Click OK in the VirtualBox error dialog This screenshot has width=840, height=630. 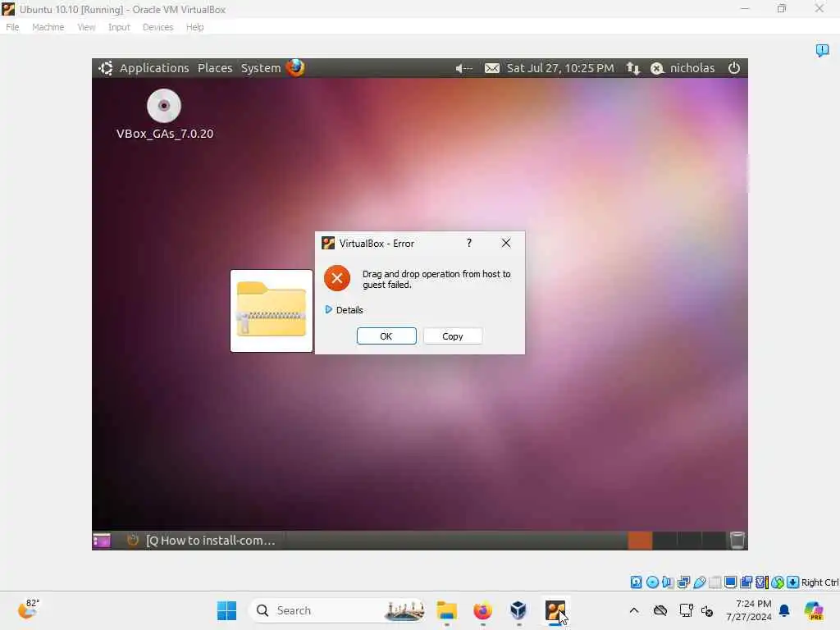[386, 336]
